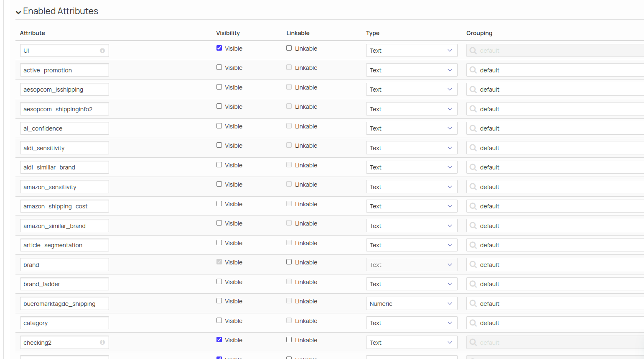The image size is (644, 359).
Task: Click the active_promotion attribute name field
Action: click(x=64, y=70)
